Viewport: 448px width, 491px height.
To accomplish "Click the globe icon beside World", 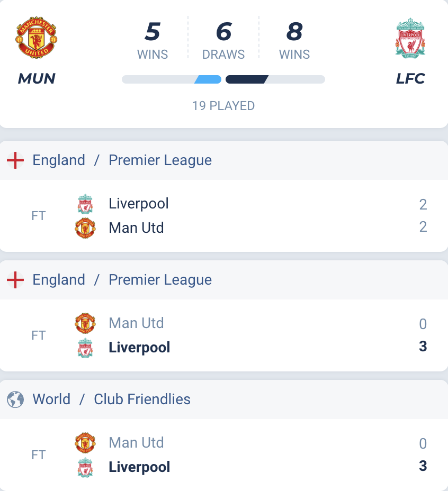I will click(x=15, y=399).
